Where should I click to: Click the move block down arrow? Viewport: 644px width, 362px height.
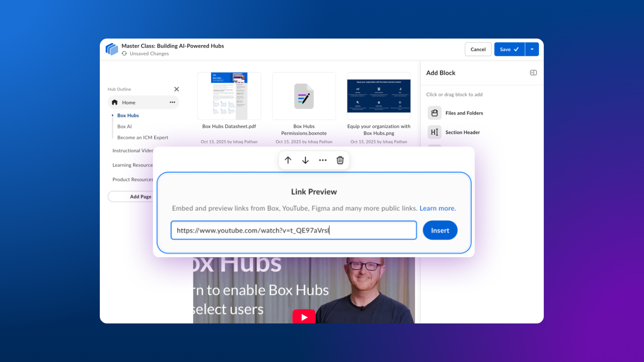point(305,160)
